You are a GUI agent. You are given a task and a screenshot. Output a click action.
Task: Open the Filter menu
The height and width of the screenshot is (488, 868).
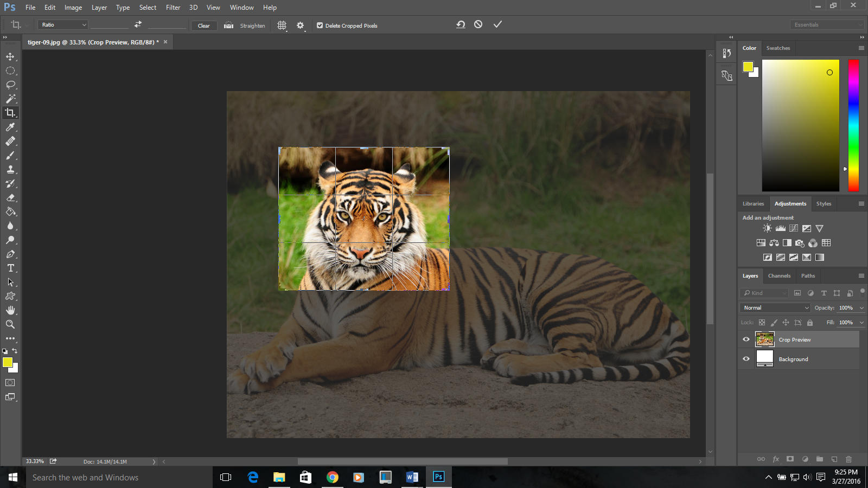[x=173, y=7]
